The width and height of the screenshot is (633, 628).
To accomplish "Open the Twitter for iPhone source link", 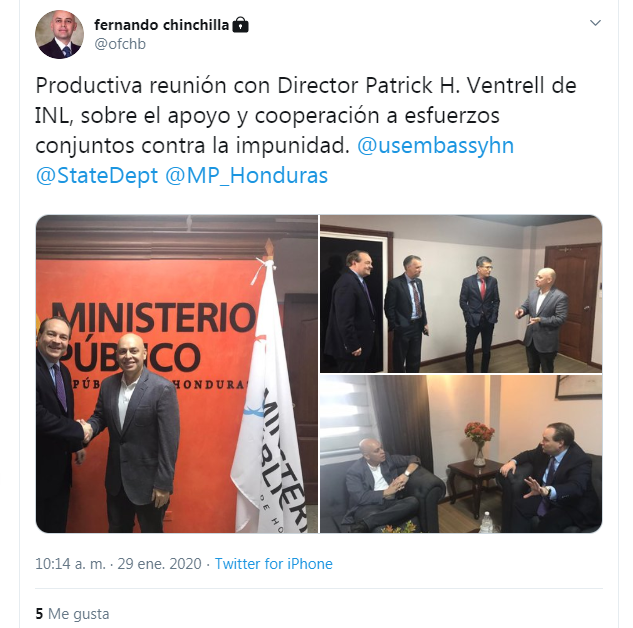I will click(x=273, y=563).
